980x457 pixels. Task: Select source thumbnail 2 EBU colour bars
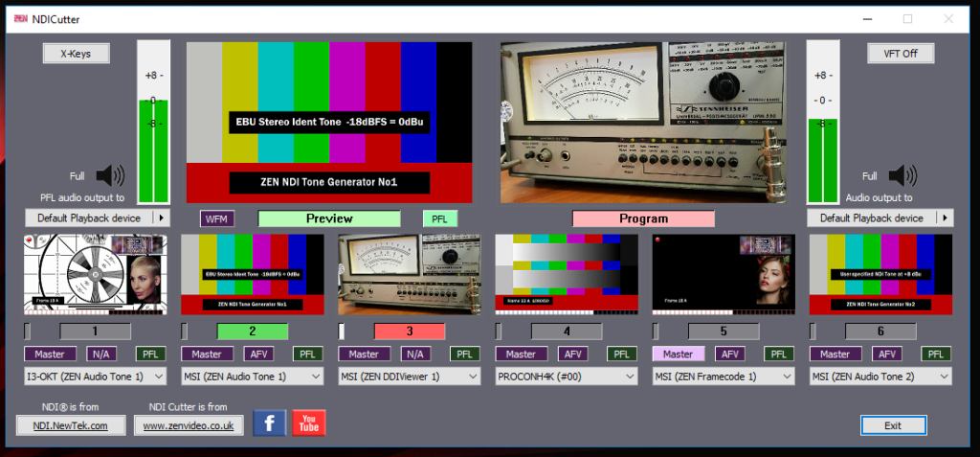253,274
